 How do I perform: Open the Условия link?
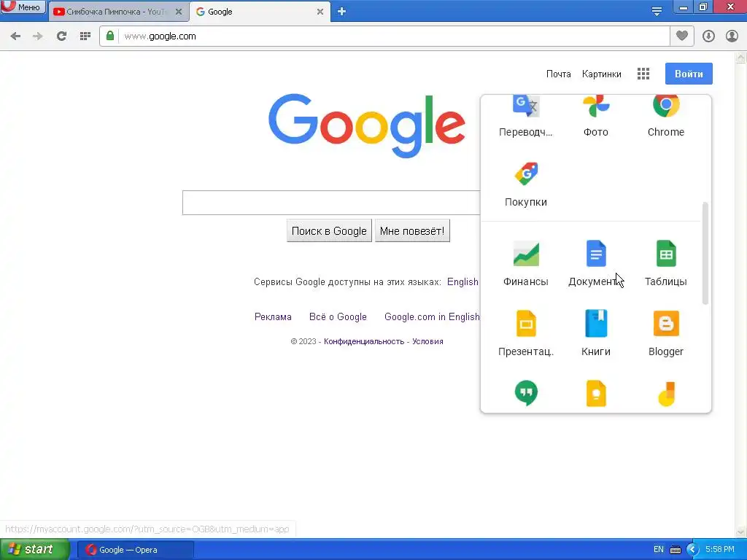[427, 341]
